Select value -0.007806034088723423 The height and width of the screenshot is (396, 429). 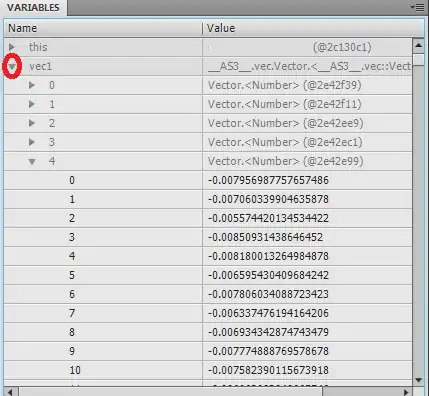pos(268,294)
